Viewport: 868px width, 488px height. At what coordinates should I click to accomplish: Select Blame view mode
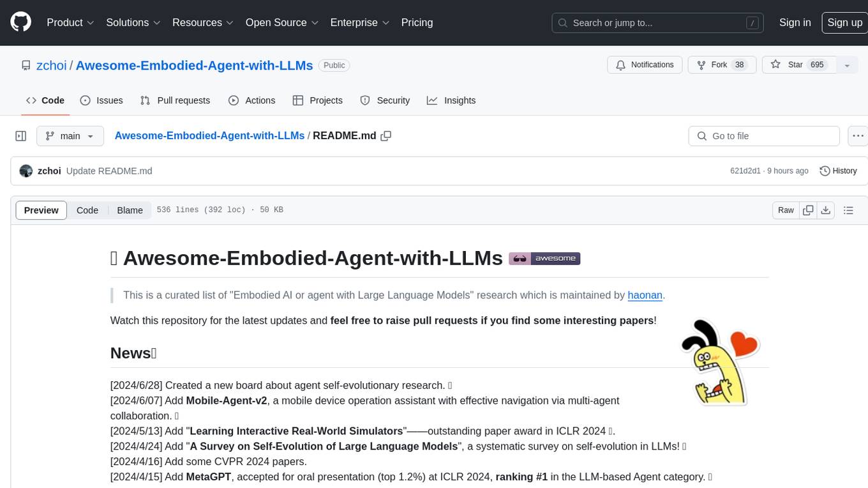pyautogui.click(x=130, y=210)
